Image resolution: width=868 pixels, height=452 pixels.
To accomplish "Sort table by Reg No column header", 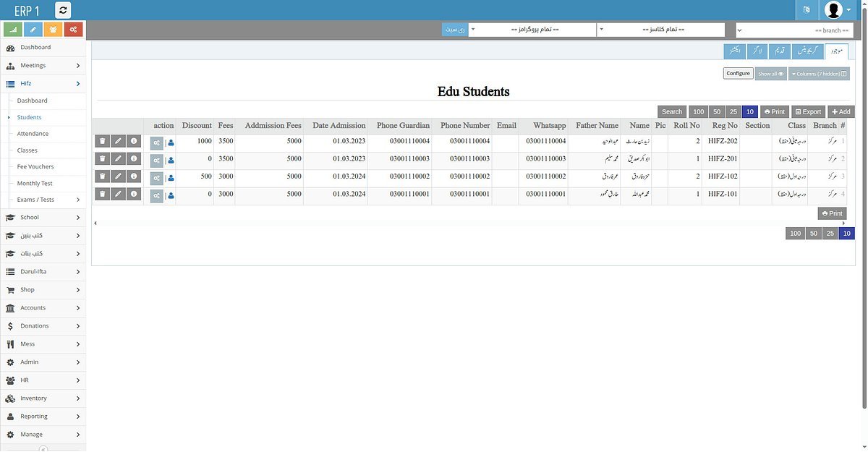I will click(x=725, y=126).
